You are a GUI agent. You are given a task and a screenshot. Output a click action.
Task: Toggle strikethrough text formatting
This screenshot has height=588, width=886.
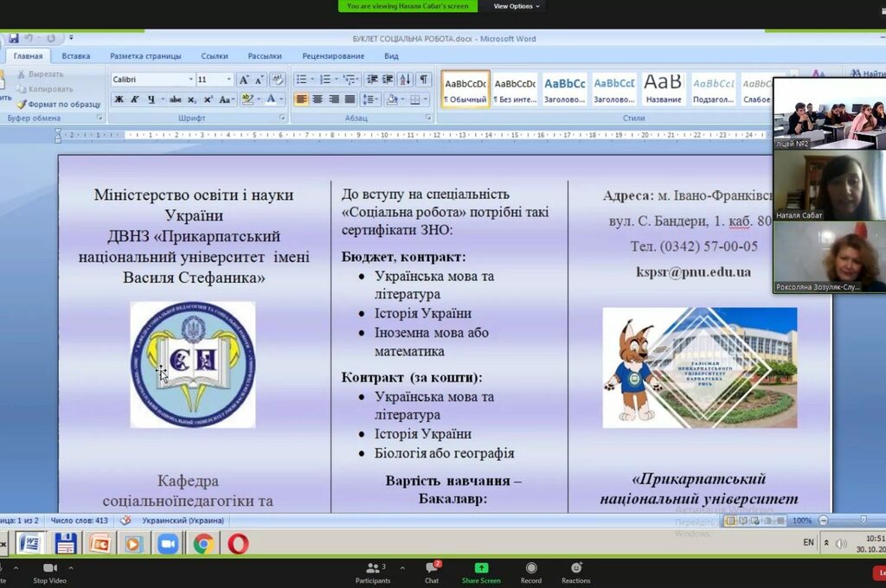pos(176,99)
